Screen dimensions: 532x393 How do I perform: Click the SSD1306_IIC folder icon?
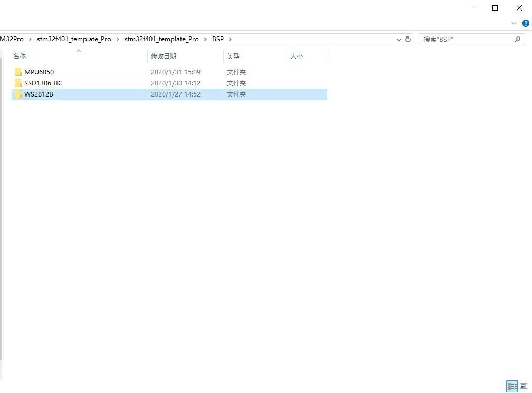tap(18, 83)
